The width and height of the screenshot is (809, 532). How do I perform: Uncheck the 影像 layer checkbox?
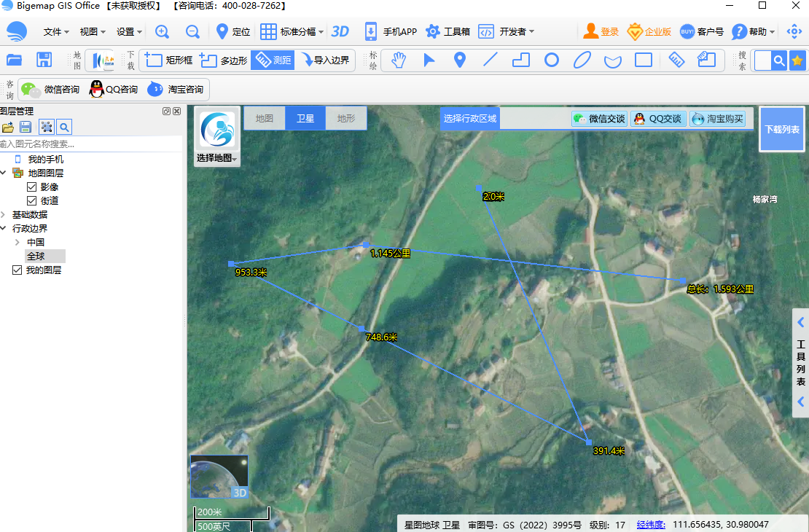31,187
